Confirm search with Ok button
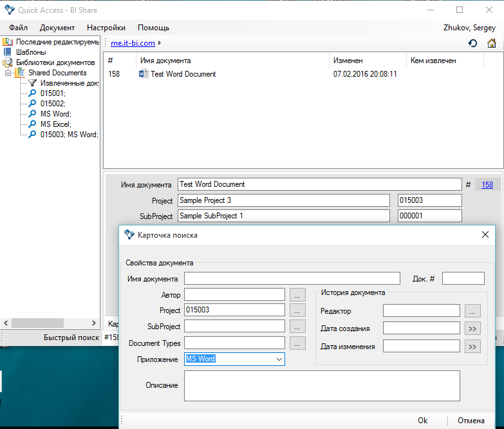The height and width of the screenshot is (429, 504). tap(422, 421)
